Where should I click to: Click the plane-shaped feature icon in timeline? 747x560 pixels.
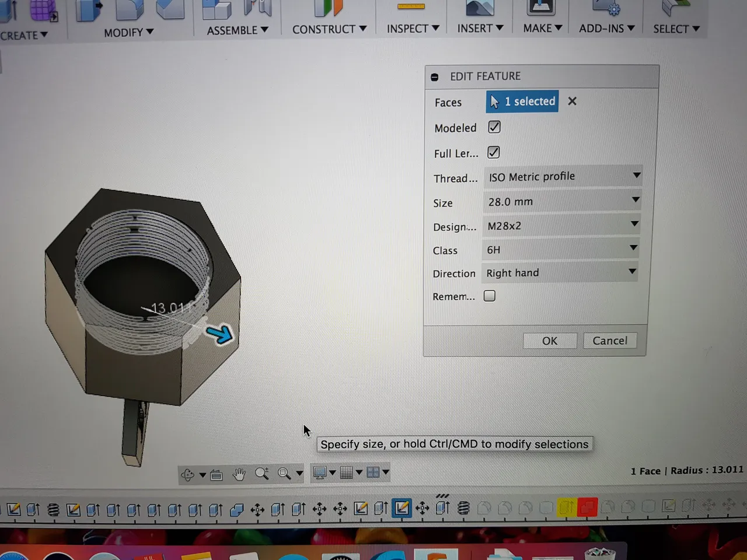(x=236, y=510)
